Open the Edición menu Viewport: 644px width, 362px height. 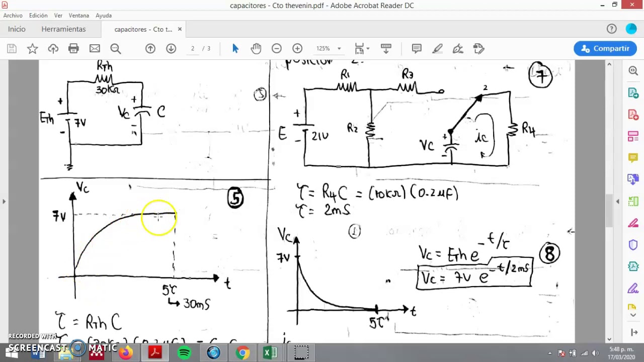38,16
